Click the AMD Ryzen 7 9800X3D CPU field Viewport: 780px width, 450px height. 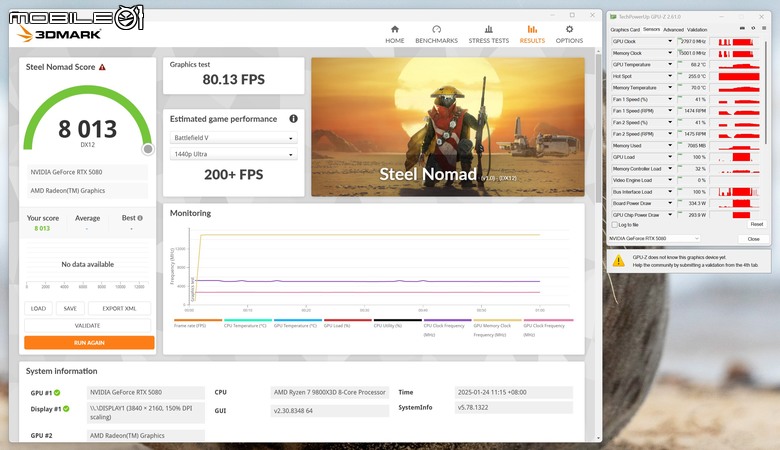[x=329, y=392]
